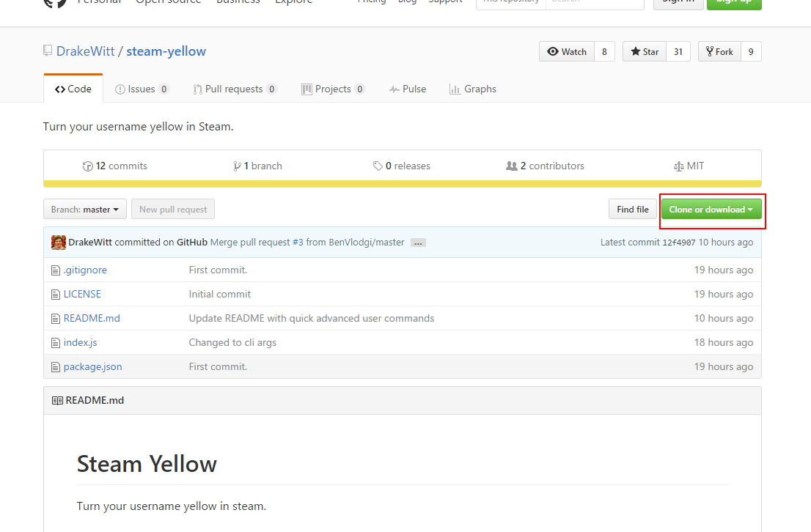Screen dimensions: 811x532
Task: Click the scales icon beside MIT license
Action: pyautogui.click(x=678, y=166)
